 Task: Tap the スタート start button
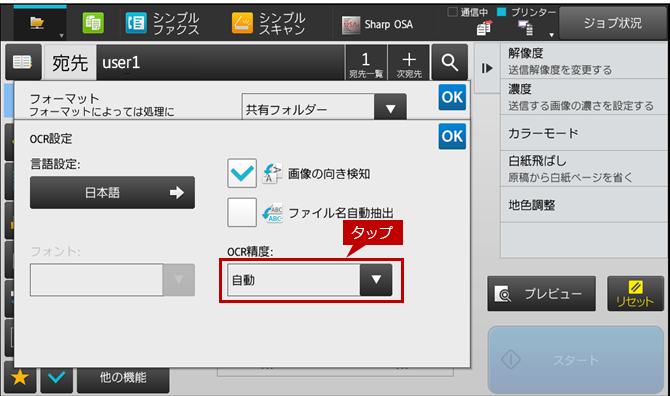pos(576,360)
